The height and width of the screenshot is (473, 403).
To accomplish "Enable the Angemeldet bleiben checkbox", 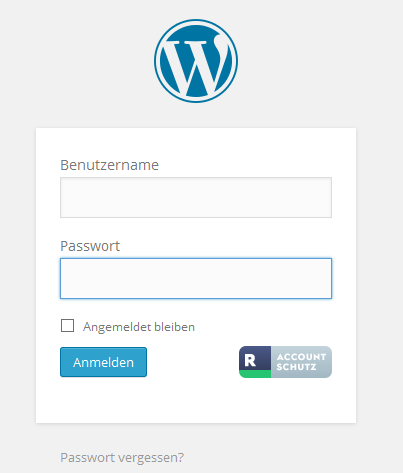I will click(x=67, y=326).
